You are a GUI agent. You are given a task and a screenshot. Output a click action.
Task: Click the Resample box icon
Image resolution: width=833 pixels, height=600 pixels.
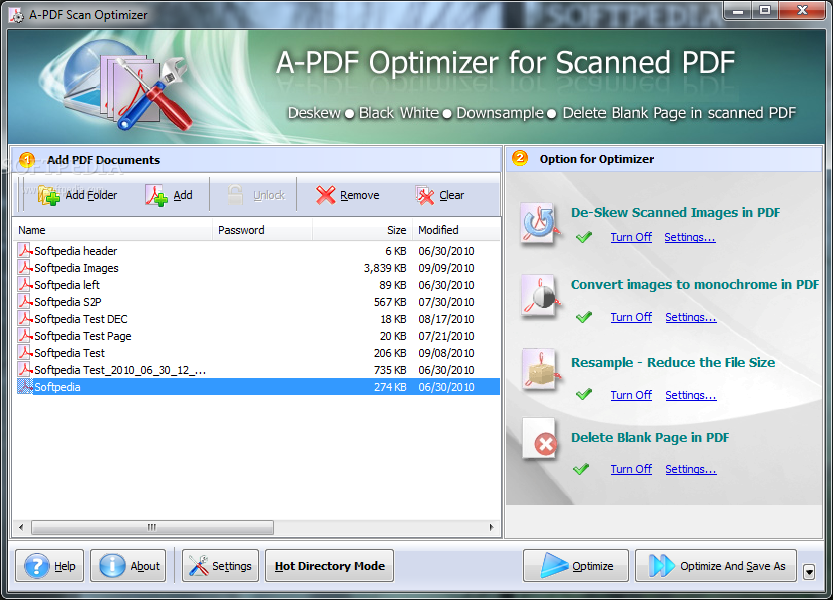[x=540, y=369]
